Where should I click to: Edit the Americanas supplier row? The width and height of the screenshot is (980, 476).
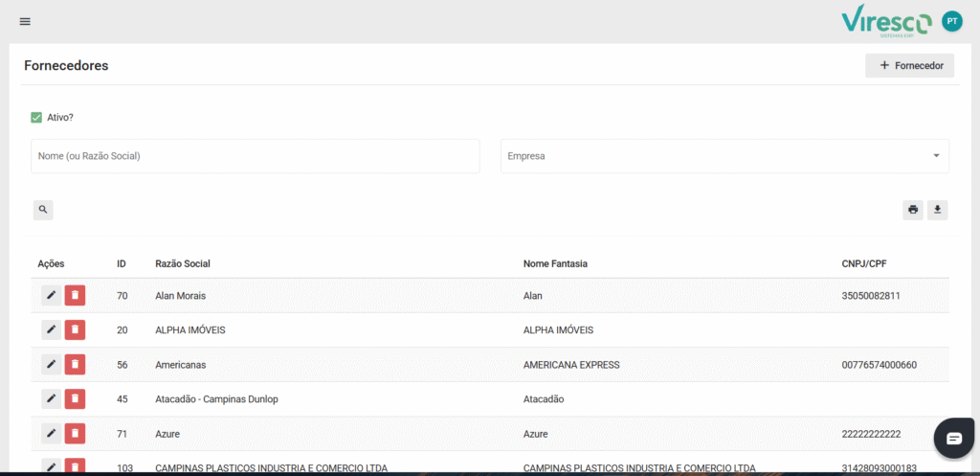(52, 364)
